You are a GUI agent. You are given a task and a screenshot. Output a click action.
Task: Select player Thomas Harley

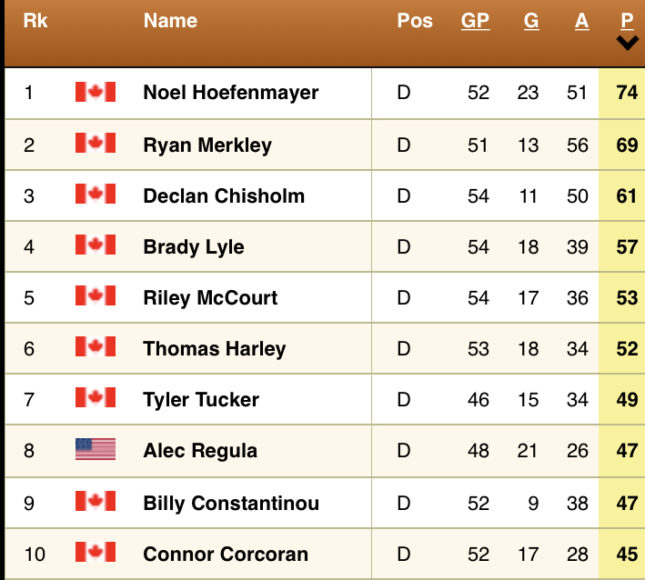(x=214, y=349)
